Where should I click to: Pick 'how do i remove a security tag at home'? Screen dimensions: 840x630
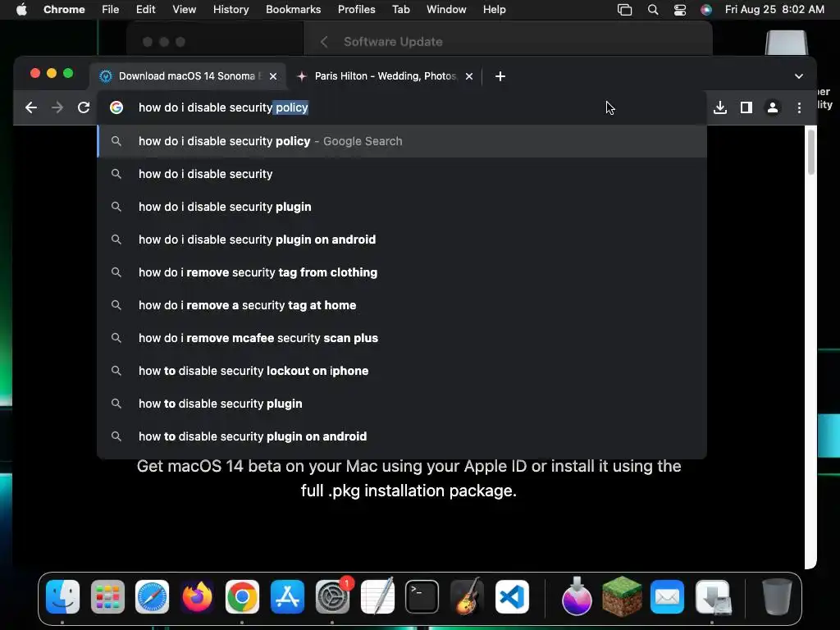point(402,305)
